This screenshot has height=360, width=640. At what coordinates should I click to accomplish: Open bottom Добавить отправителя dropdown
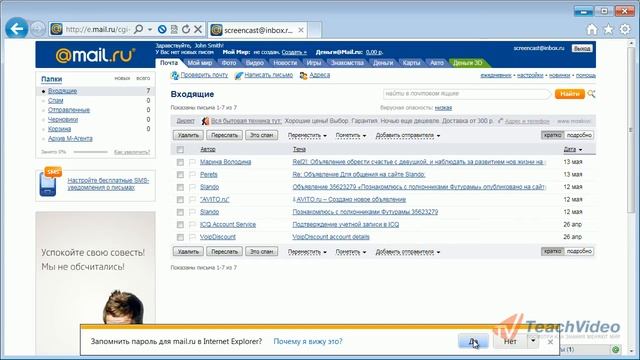[x=408, y=252]
